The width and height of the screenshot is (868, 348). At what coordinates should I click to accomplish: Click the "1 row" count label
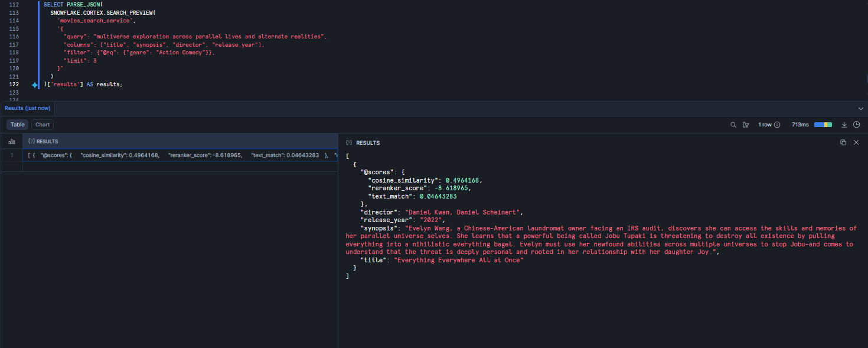click(x=765, y=125)
